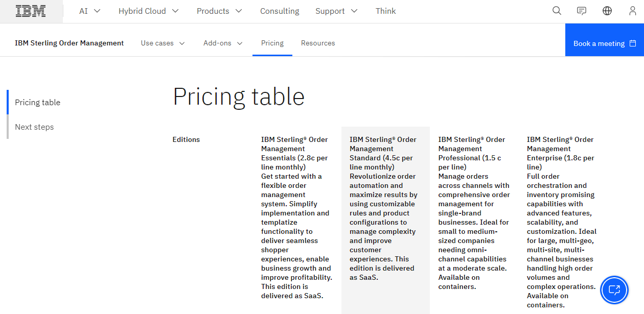The height and width of the screenshot is (314, 644).
Task: Click the highlighted Standard edition column
Action: click(385, 220)
